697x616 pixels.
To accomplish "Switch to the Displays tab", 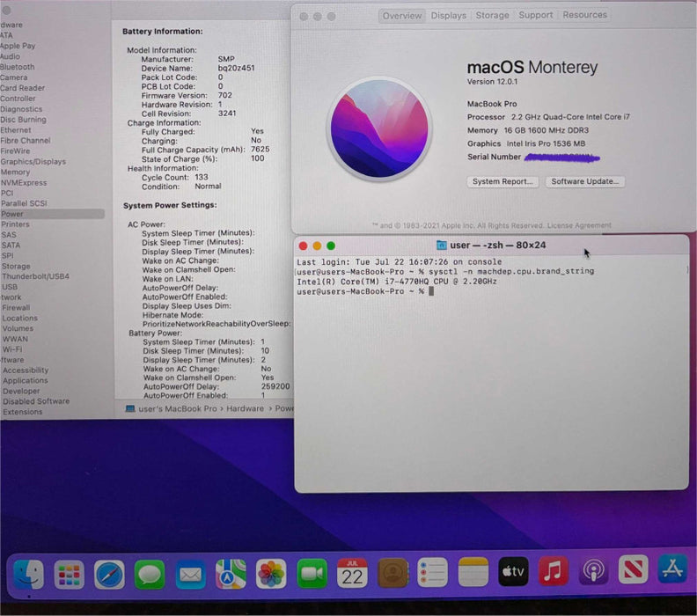I will (x=448, y=16).
